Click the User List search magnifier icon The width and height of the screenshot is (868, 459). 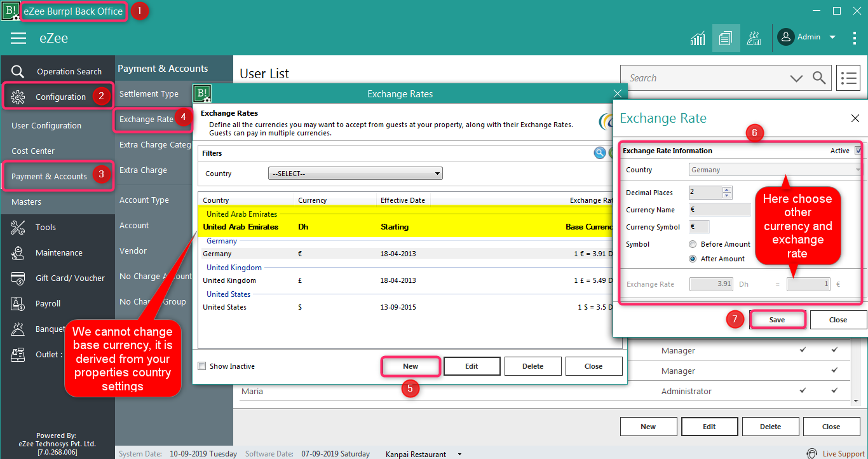point(820,78)
